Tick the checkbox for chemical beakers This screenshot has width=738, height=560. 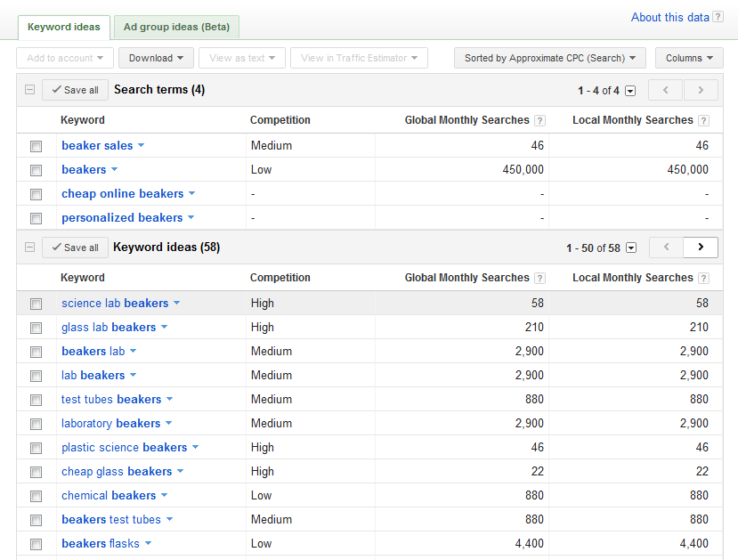(x=36, y=496)
